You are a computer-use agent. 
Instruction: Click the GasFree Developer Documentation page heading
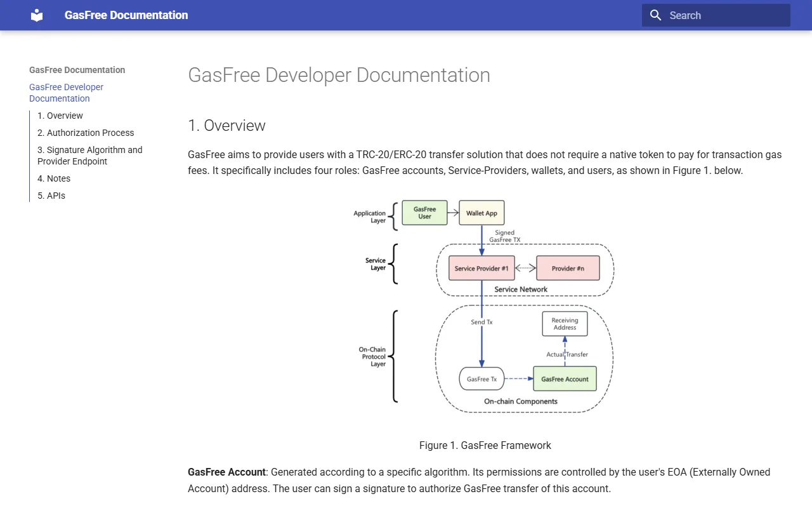pyautogui.click(x=339, y=75)
